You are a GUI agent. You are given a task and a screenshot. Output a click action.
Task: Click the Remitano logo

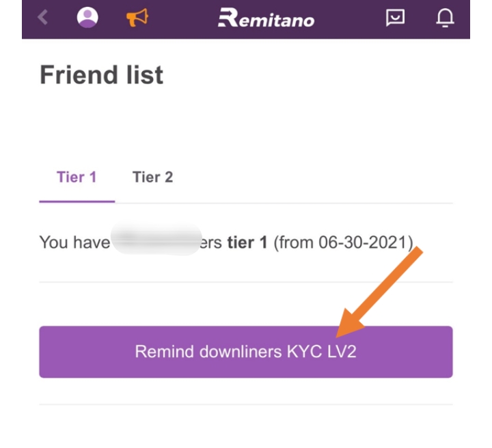click(x=266, y=18)
